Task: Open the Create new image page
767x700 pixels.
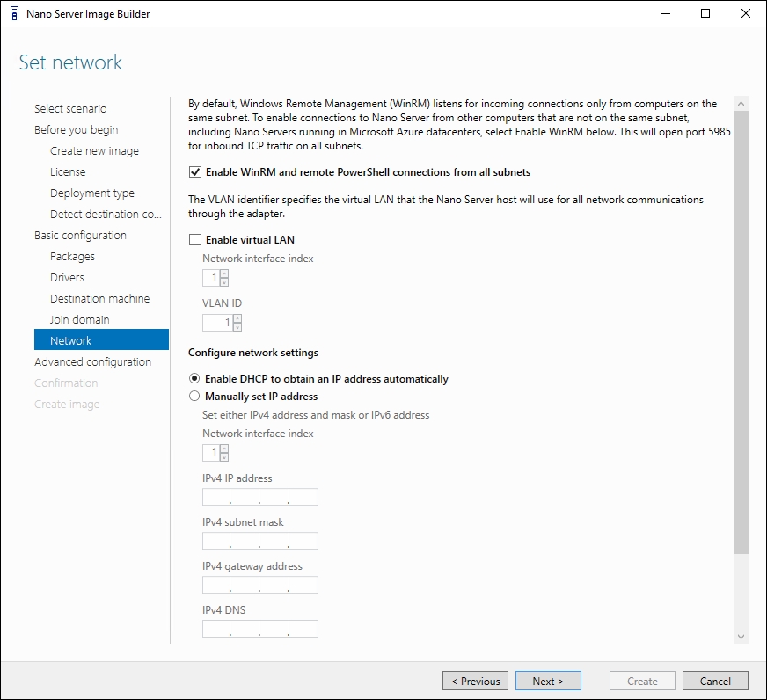Action: tap(94, 150)
